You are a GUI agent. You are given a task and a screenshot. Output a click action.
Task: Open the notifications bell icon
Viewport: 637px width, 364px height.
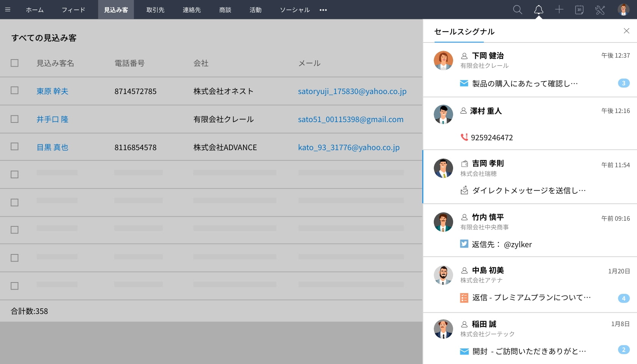(x=538, y=10)
